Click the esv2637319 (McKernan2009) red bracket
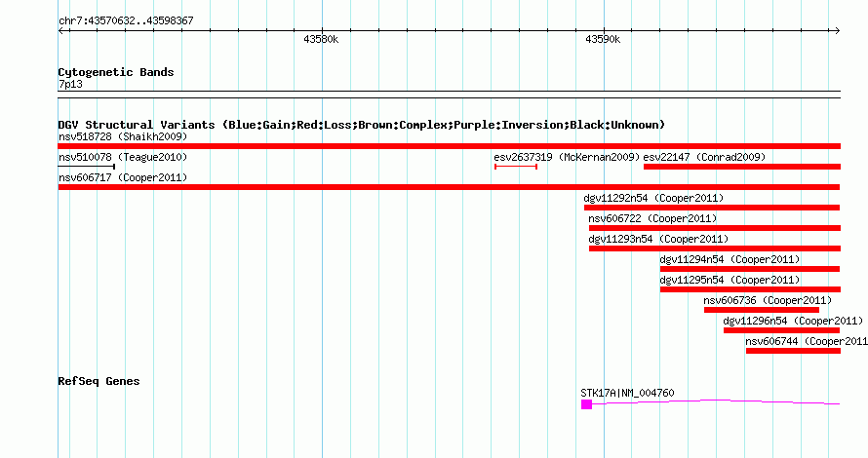 pos(516,167)
